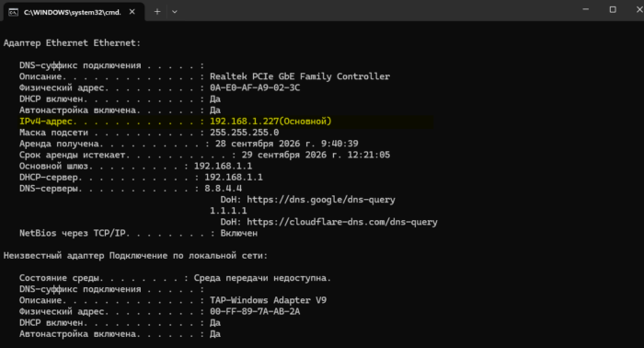Click the https://dns.google/dns-query URL
This screenshot has width=644, height=348.
(x=321, y=200)
